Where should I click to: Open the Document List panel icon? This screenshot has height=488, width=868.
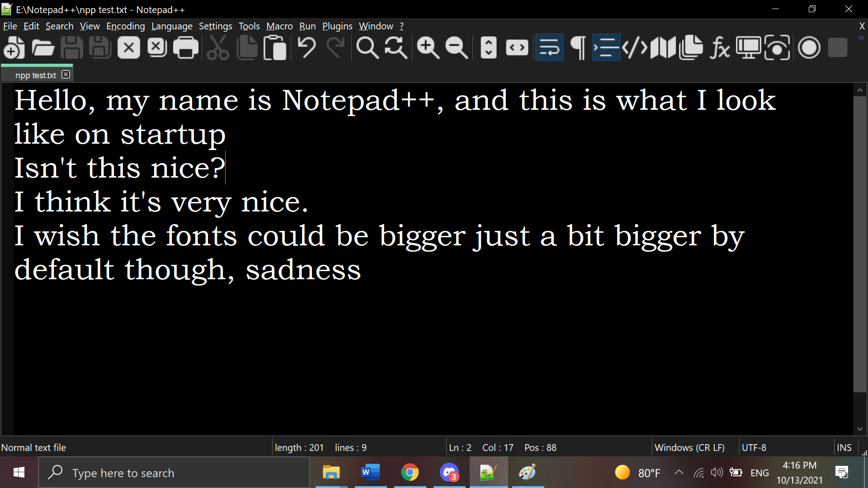point(692,47)
